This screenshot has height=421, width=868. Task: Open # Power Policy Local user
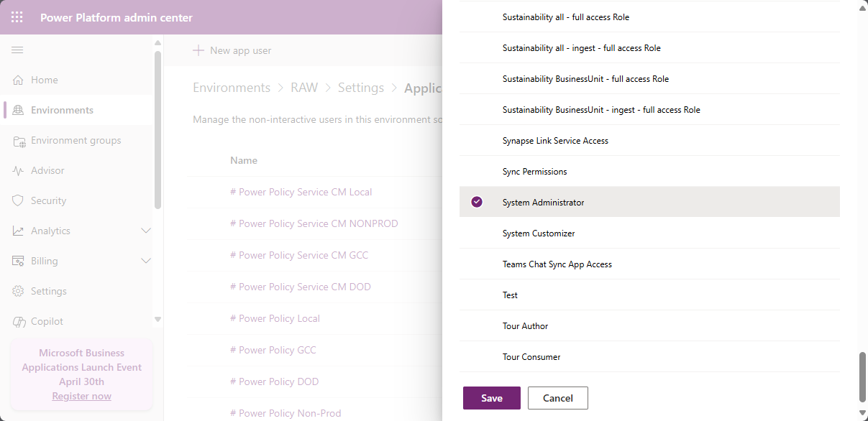[x=275, y=318]
